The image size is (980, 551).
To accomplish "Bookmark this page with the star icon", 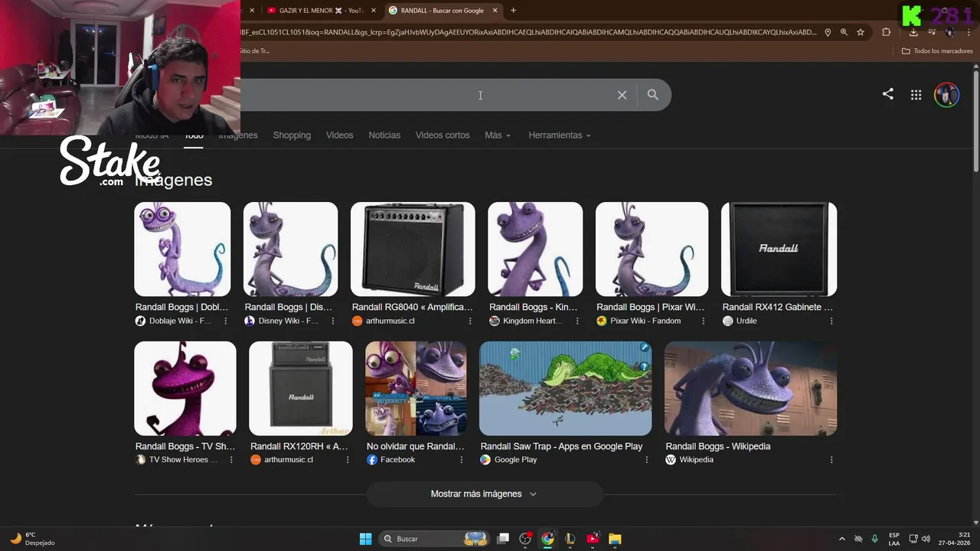I will pos(861,32).
